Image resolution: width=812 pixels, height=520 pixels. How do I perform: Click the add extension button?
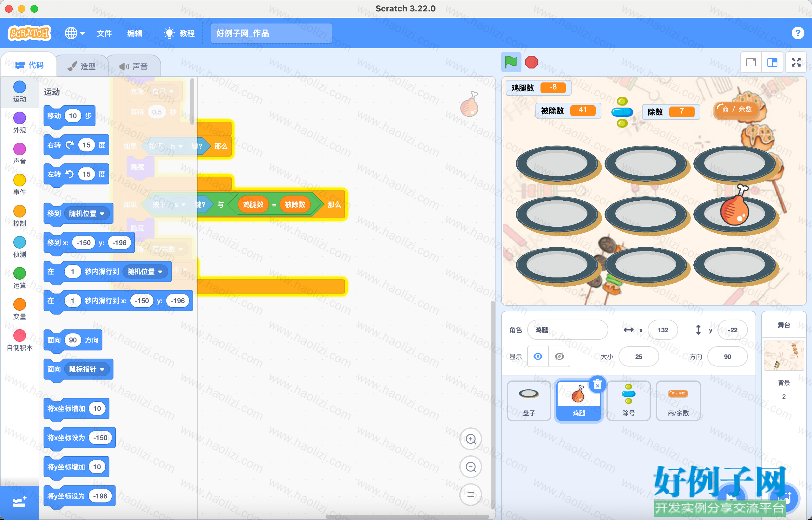(x=19, y=503)
